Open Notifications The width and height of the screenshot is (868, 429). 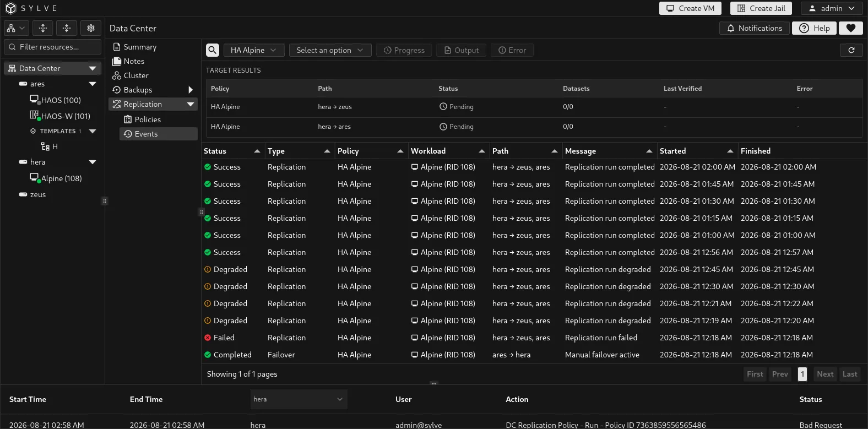pyautogui.click(x=755, y=28)
